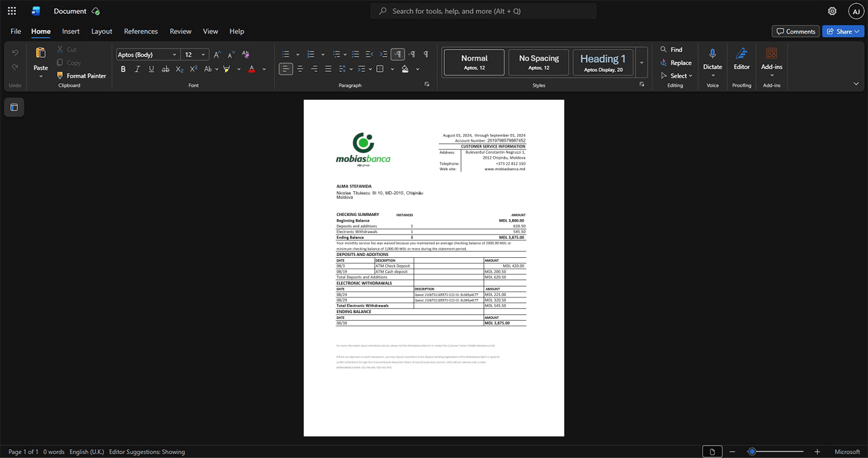
Task: Click the Paste clipboard icon
Action: point(41,53)
